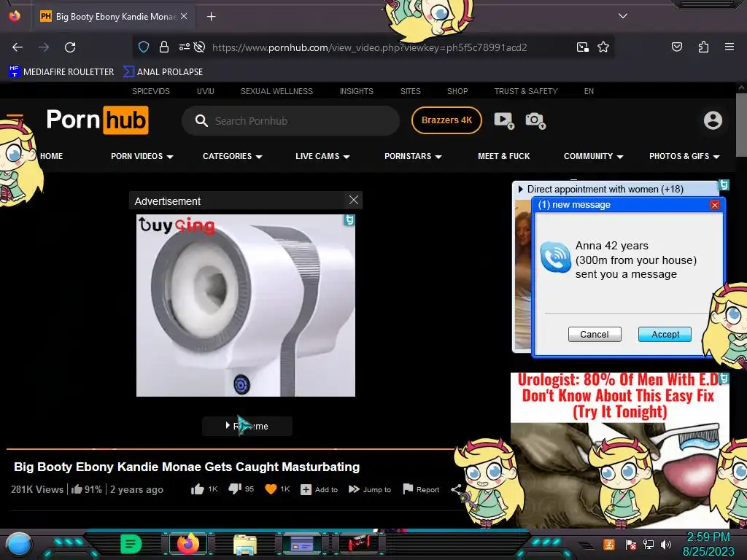Open the network tray icon
The height and width of the screenshot is (560, 747).
point(649,544)
